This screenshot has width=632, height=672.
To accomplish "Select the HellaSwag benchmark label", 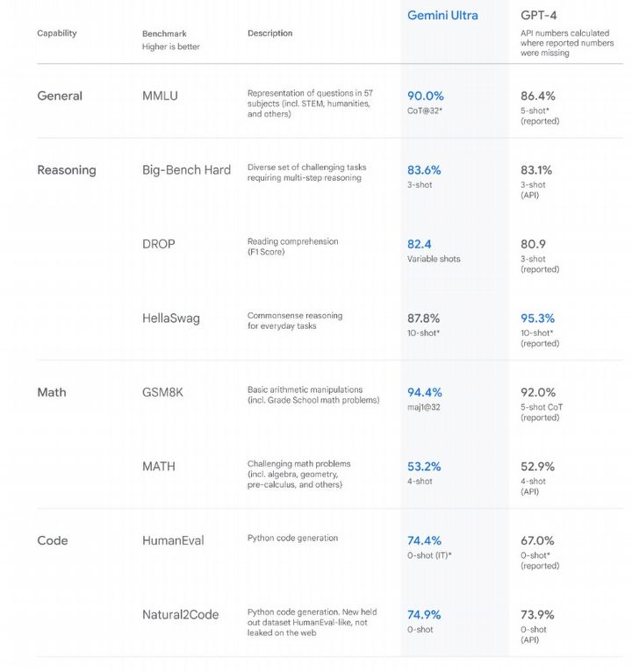I will pyautogui.click(x=171, y=318).
